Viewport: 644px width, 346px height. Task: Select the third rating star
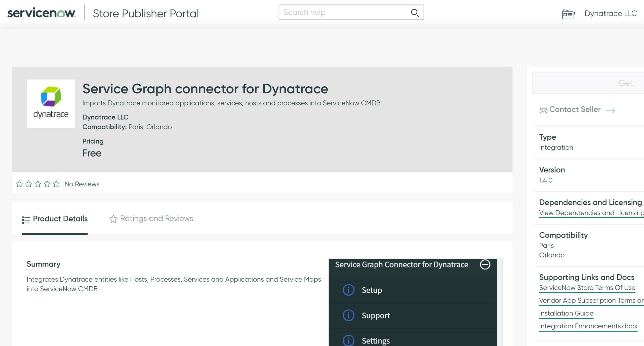[x=38, y=184]
